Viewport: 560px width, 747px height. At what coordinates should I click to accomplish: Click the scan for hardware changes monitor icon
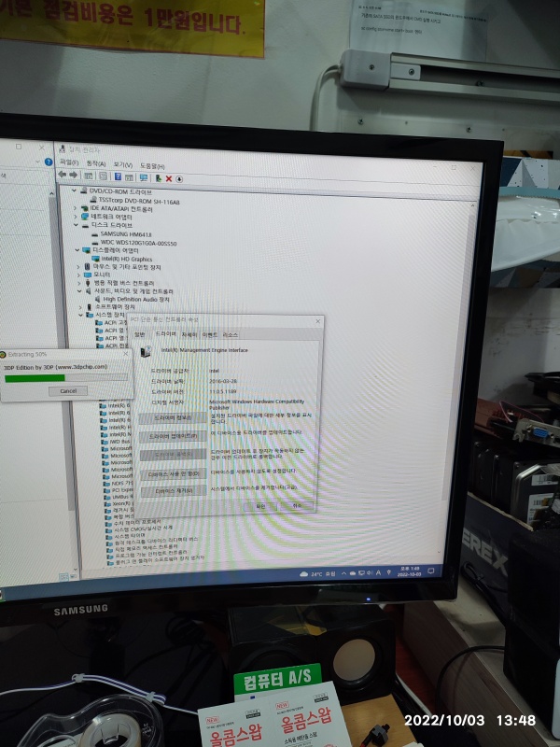(x=143, y=177)
